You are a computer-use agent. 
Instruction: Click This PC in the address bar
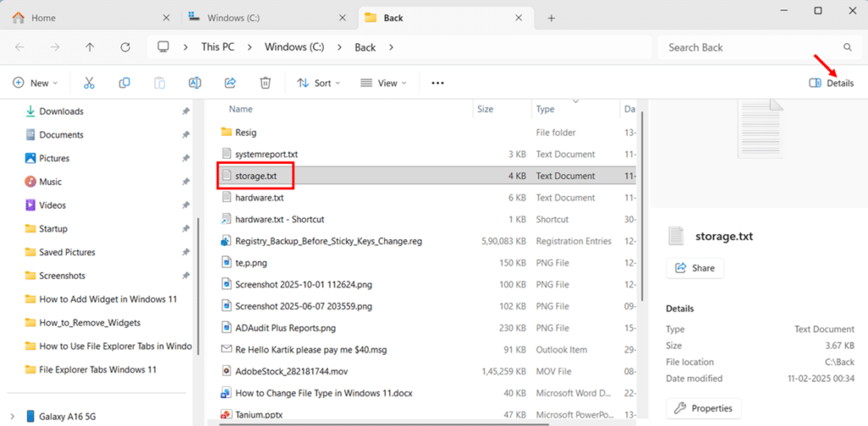218,47
